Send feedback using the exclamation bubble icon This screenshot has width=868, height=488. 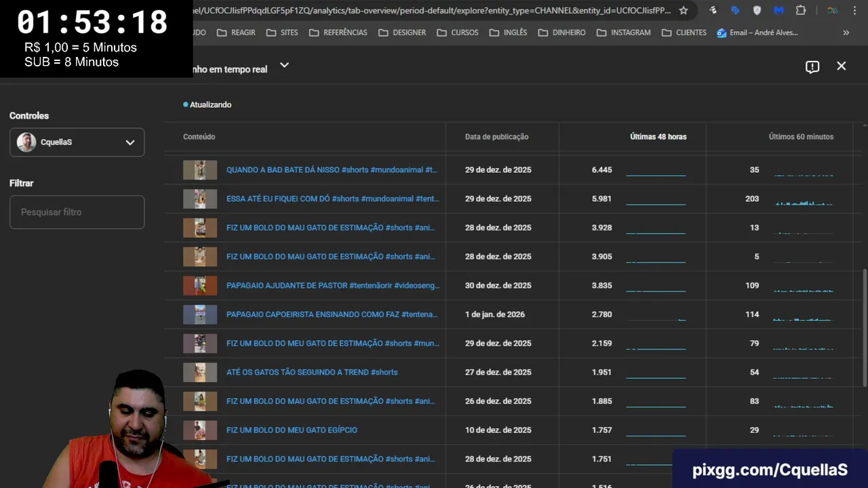click(x=812, y=66)
